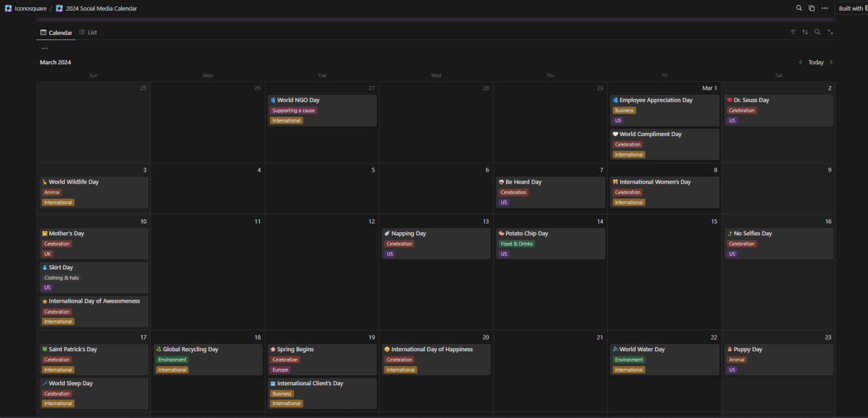This screenshot has height=418, width=868.
Task: Open the page options ellipsis menu
Action: [x=824, y=8]
